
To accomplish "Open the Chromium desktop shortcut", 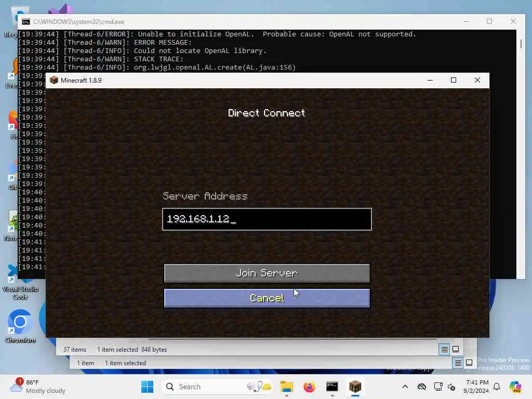I will 20,326.
